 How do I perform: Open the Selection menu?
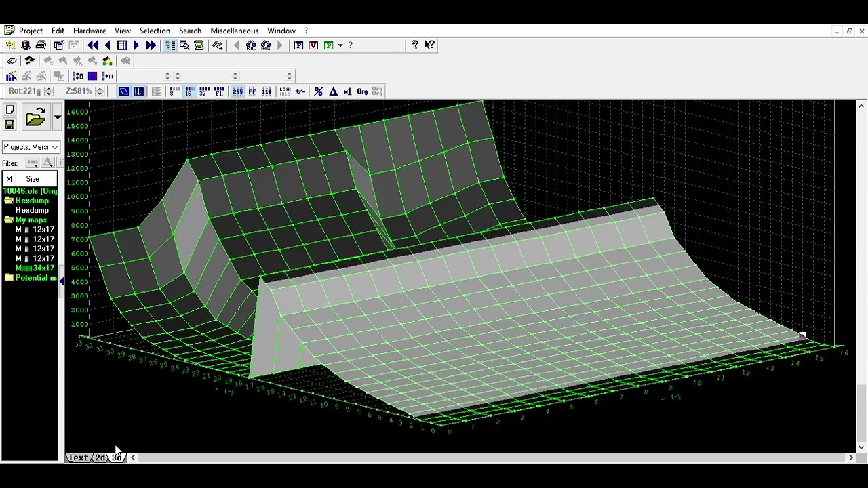[x=155, y=30]
